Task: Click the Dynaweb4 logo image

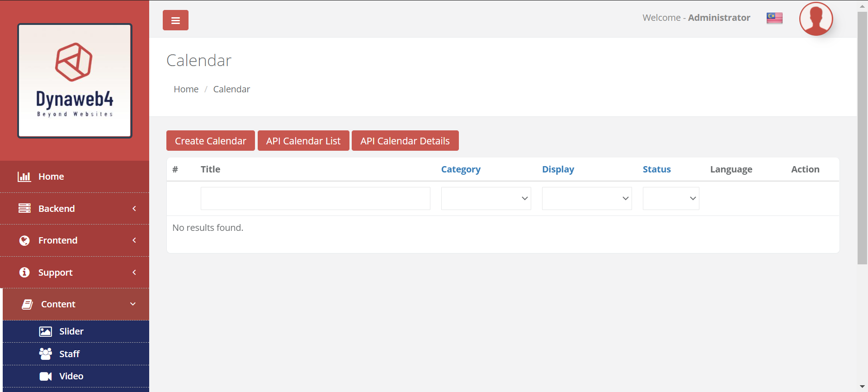Action: [75, 81]
